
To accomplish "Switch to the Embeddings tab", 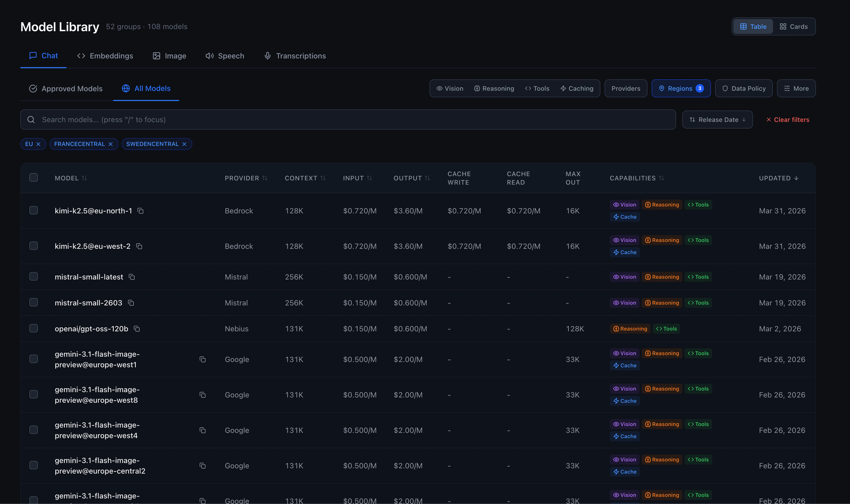I will point(105,56).
